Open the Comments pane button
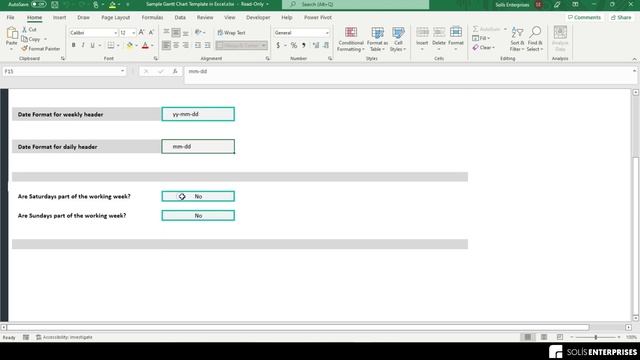The image size is (640, 360). [584, 18]
